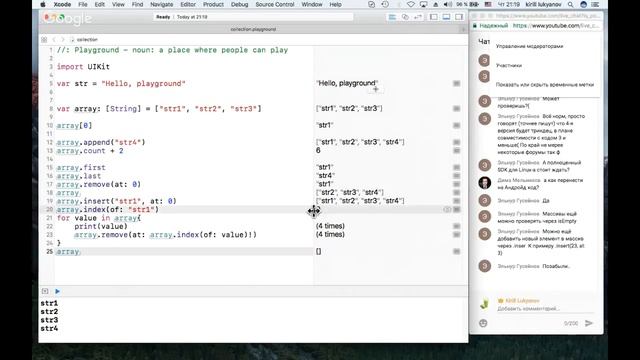The width and height of the screenshot is (640, 360).
Task: Click the result value 6
Action: (x=318, y=151)
